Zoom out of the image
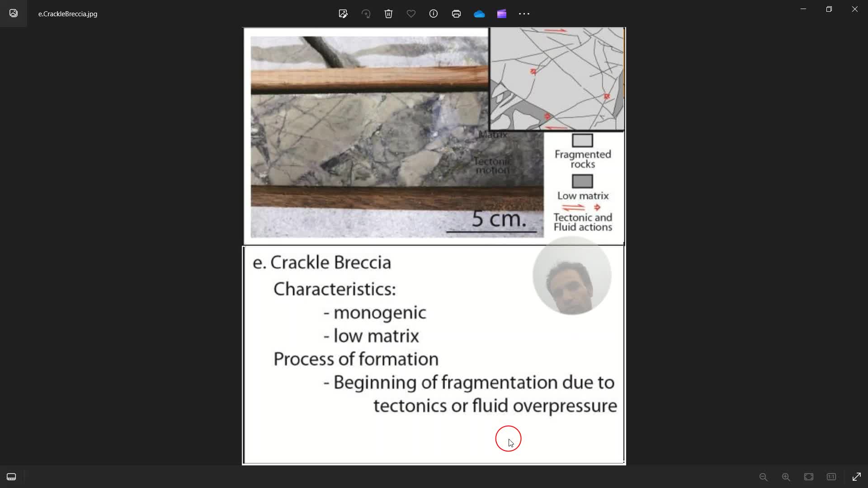This screenshot has width=868, height=488. [764, 477]
